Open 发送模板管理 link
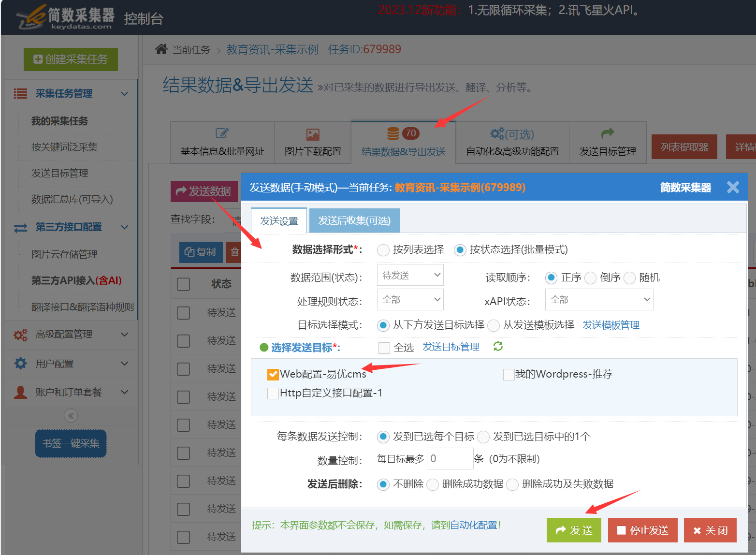Screen dimensions: 756x555 [611, 325]
